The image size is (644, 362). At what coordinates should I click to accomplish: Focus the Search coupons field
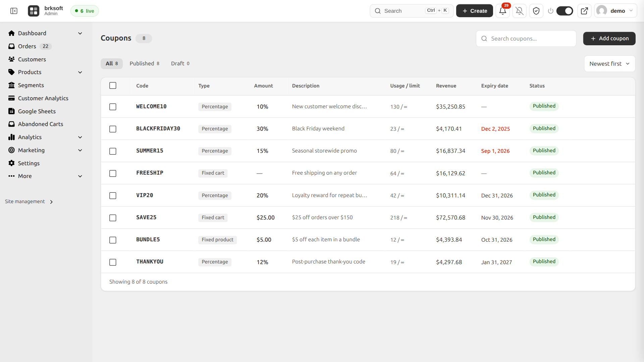526,39
